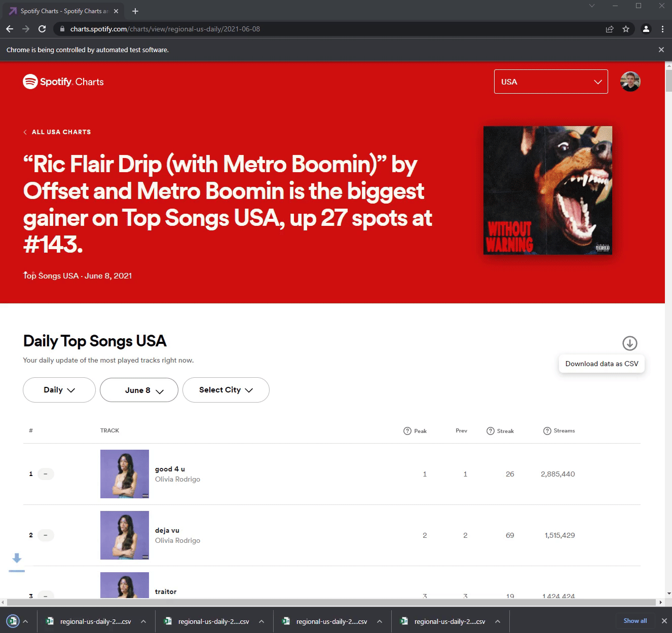
Task: Open the Chrome profile icon
Action: click(x=646, y=29)
